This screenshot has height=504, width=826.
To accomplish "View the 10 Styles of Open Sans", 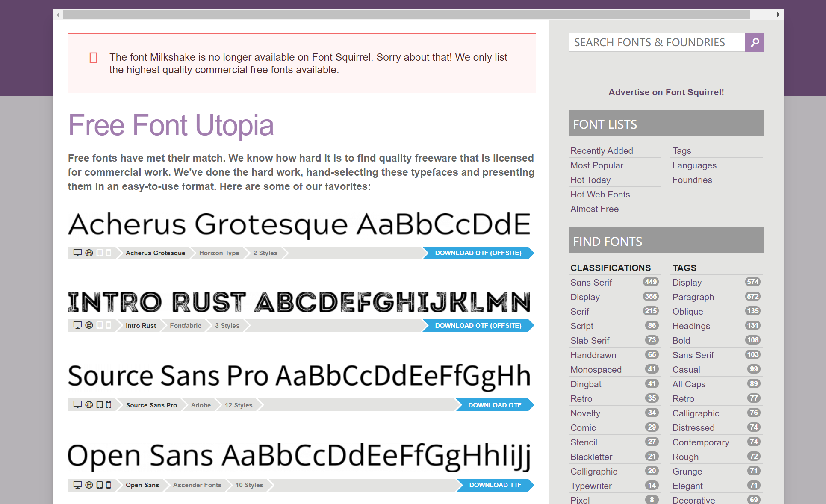I will (249, 485).
